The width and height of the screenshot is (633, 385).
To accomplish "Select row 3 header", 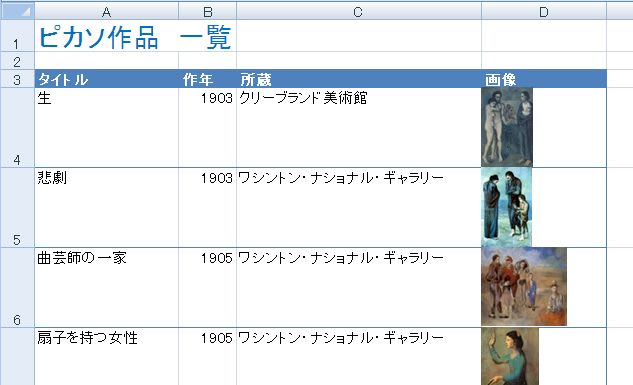I will click(17, 79).
